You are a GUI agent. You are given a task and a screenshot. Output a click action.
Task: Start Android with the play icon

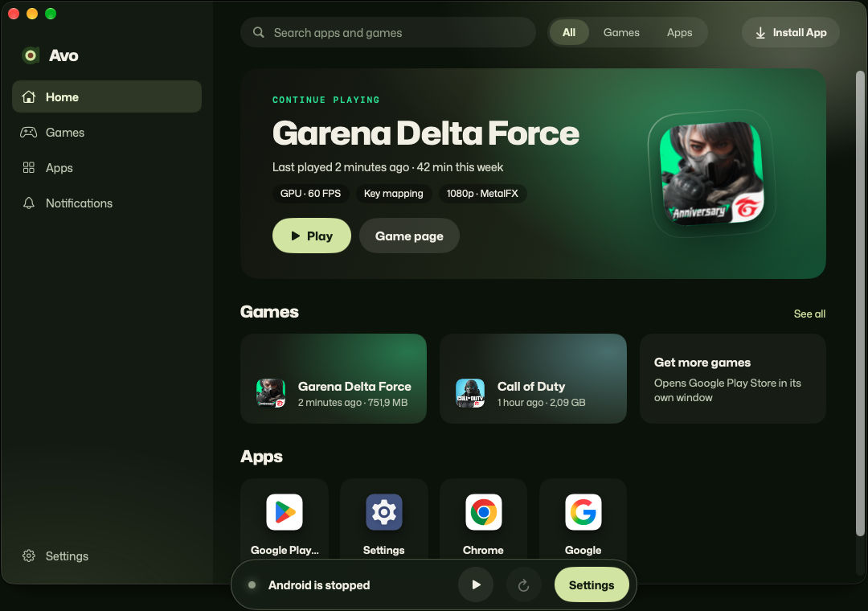476,584
